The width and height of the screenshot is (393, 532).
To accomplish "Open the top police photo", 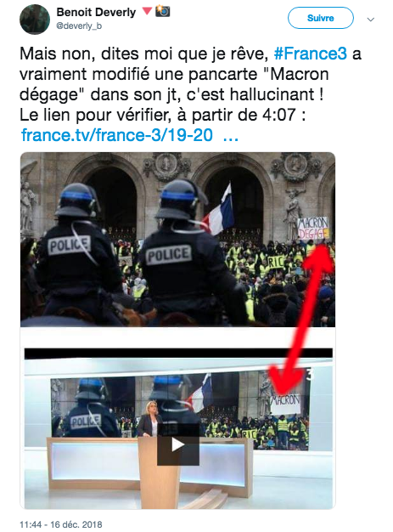I will pyautogui.click(x=178, y=240).
